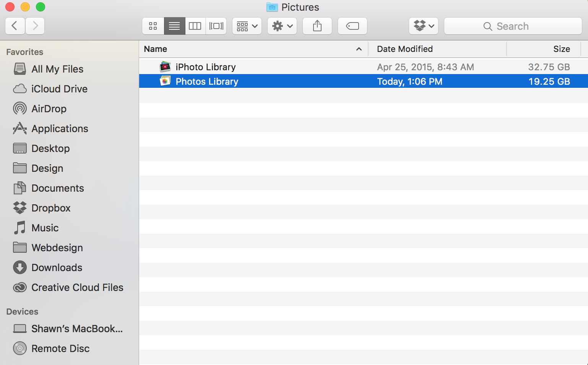
Task: Open the Webdesign folder in sidebar
Action: click(x=57, y=248)
